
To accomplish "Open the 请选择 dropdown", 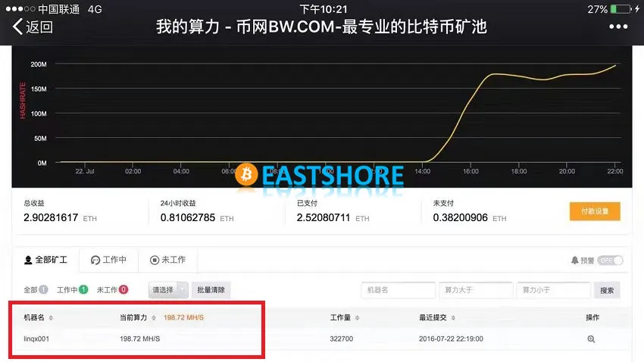I will pos(168,290).
